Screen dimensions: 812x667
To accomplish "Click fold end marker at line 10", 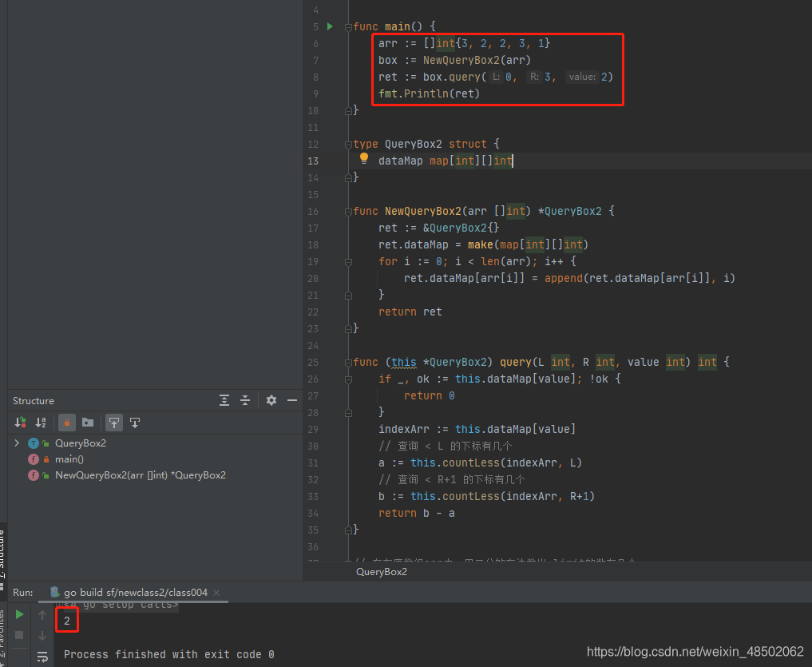I will [349, 110].
